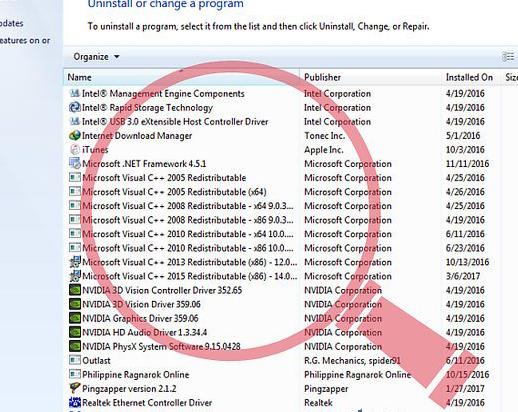Viewport: 518px width, 412px height.
Task: Click the Apple Inc. publisher cell
Action: click(x=324, y=150)
